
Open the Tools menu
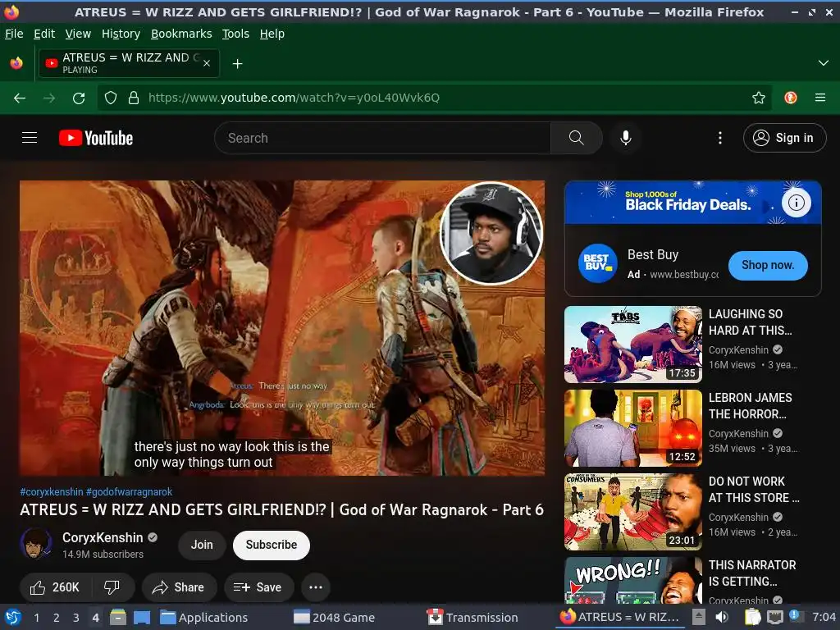point(235,34)
